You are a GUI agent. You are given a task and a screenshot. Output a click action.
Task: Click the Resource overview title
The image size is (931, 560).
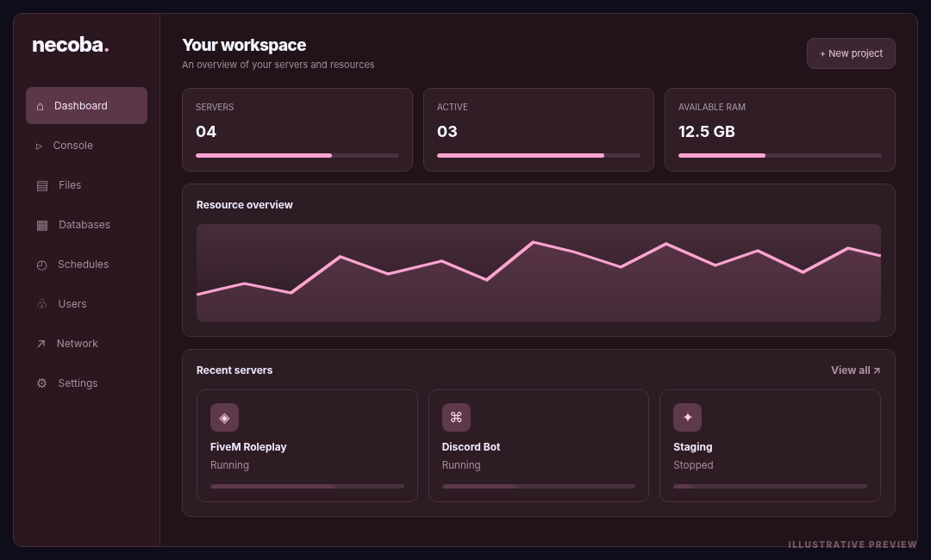pyautogui.click(x=245, y=205)
